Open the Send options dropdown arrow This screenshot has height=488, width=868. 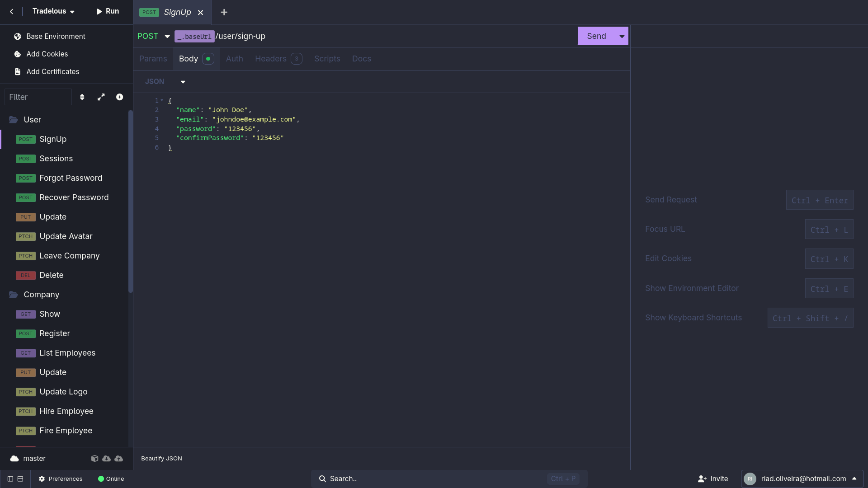coord(622,36)
